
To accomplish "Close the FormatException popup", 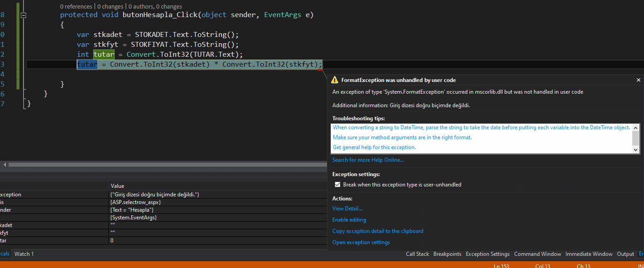I will pyautogui.click(x=638, y=80).
